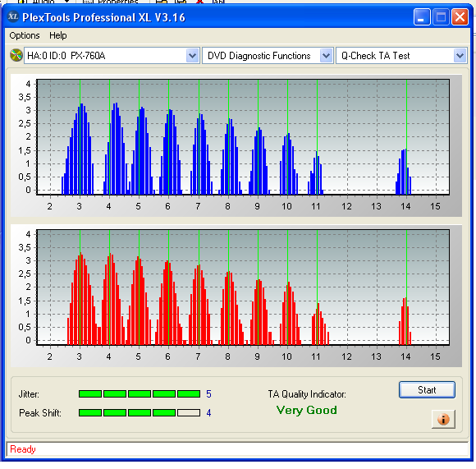Click the Peak Shift label

tap(40, 413)
